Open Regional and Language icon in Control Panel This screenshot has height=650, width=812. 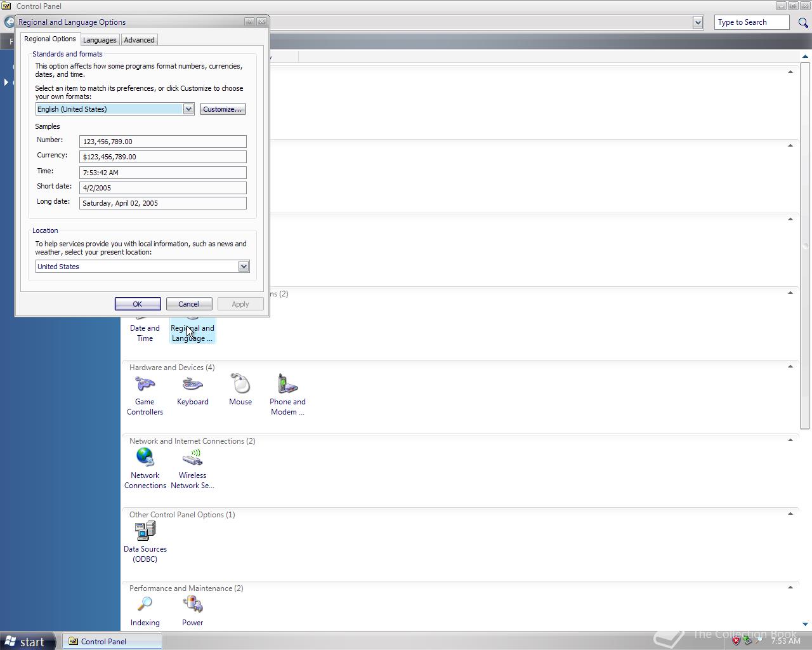click(x=192, y=332)
